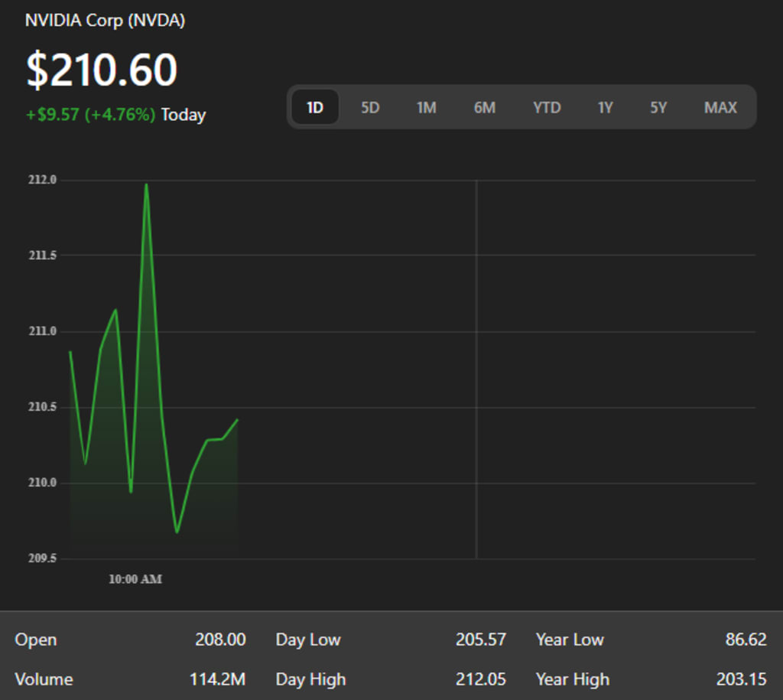Click the NVIDIA Corp (NVDA) title
The width and height of the screenshot is (783, 700).
tap(105, 21)
